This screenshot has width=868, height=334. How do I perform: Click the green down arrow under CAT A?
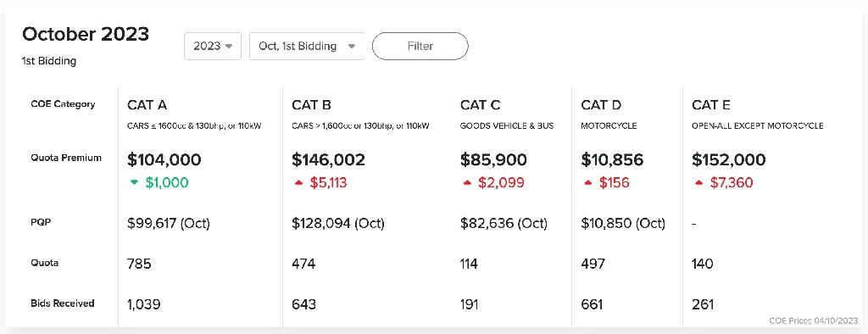click(x=133, y=183)
